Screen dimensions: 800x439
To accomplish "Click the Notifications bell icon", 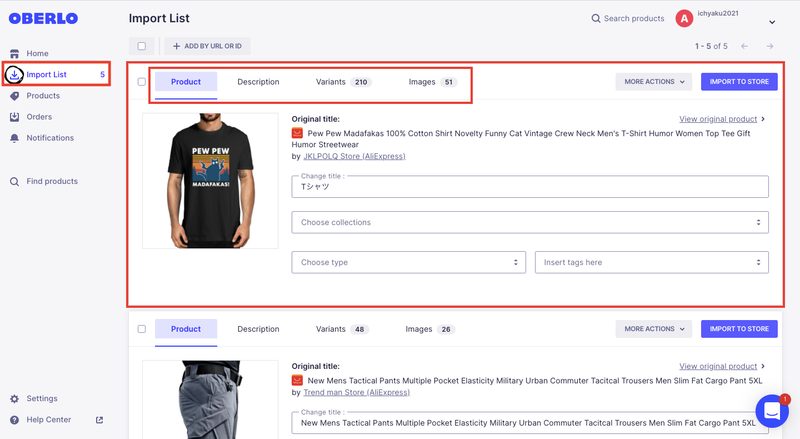I will coord(14,138).
